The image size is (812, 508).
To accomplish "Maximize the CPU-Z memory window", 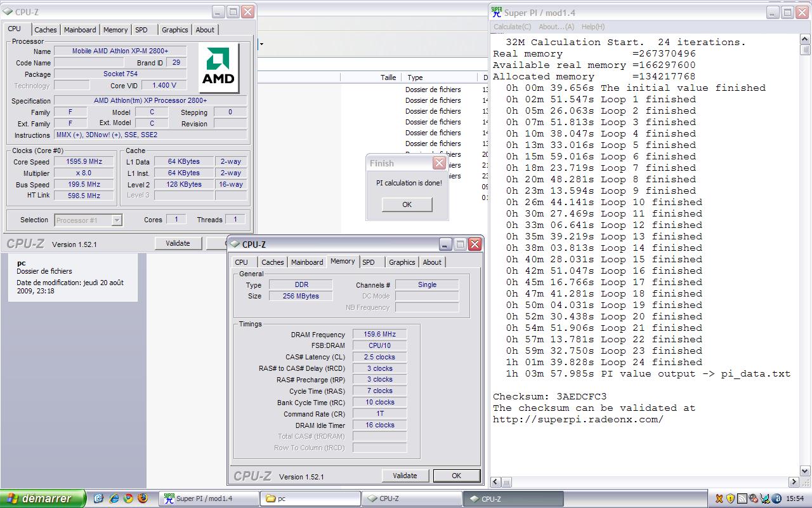I will pyautogui.click(x=460, y=244).
